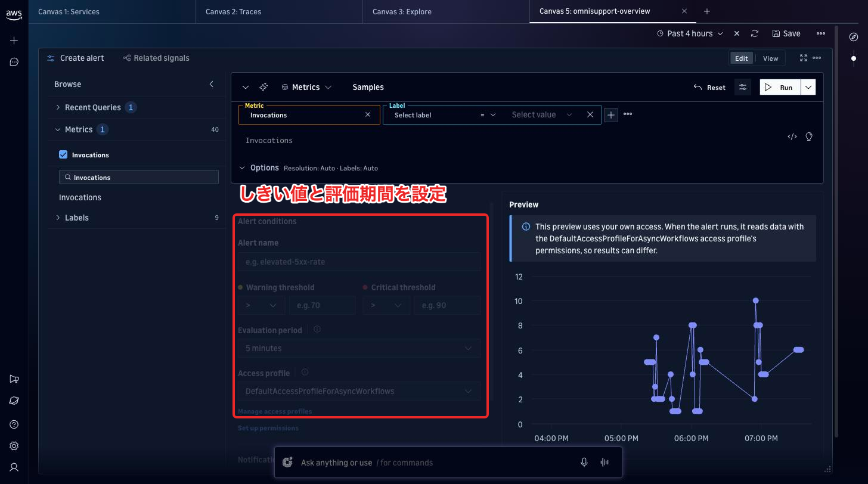Open the Past 4 hours time picker
The height and width of the screenshot is (484, 868).
(690, 33)
